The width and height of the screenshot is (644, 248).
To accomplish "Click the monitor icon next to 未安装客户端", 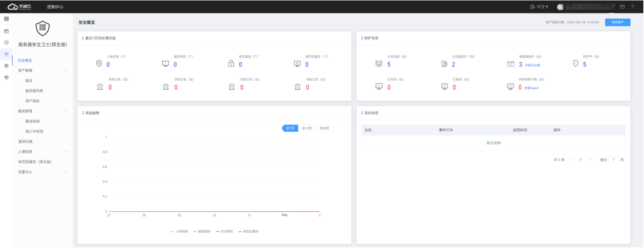I will coord(510,86).
